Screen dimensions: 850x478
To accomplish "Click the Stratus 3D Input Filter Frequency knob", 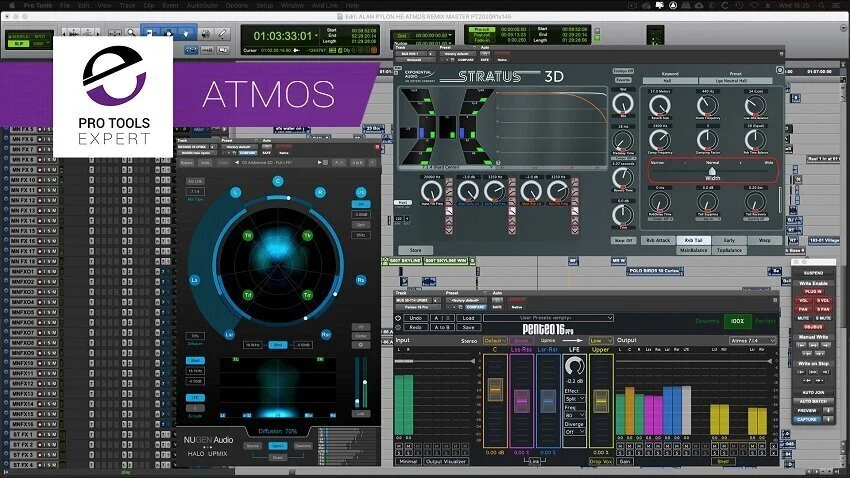I will click(432, 191).
